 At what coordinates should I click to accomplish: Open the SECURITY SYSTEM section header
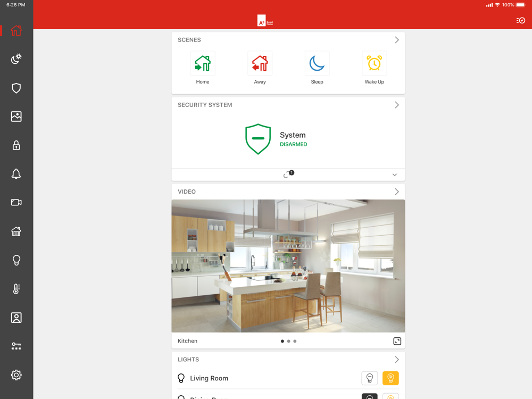(x=205, y=105)
